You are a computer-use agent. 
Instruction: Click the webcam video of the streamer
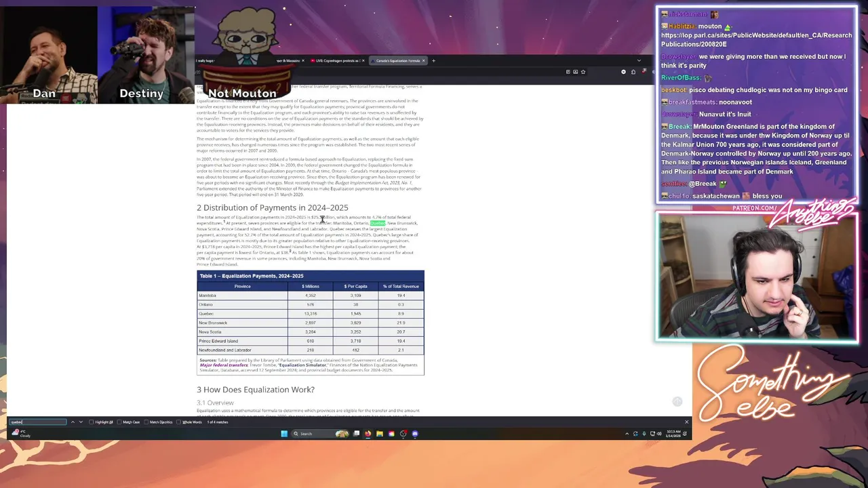(757, 276)
